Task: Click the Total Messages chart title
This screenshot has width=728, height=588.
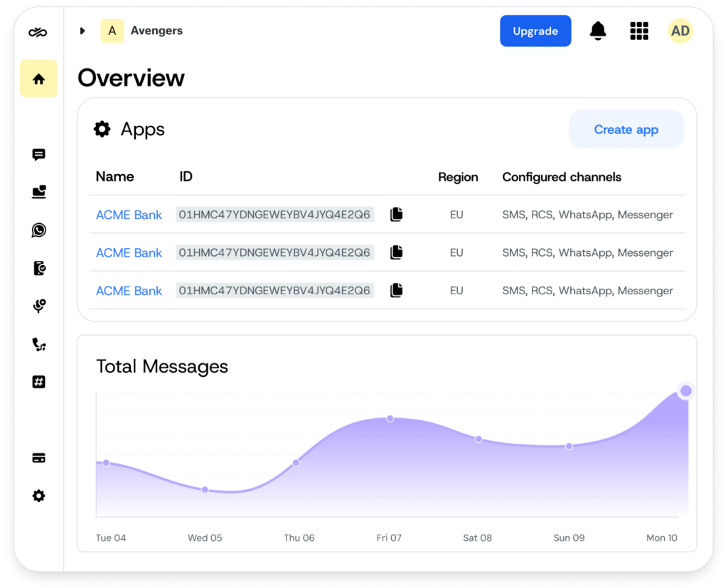Action: 162,366
